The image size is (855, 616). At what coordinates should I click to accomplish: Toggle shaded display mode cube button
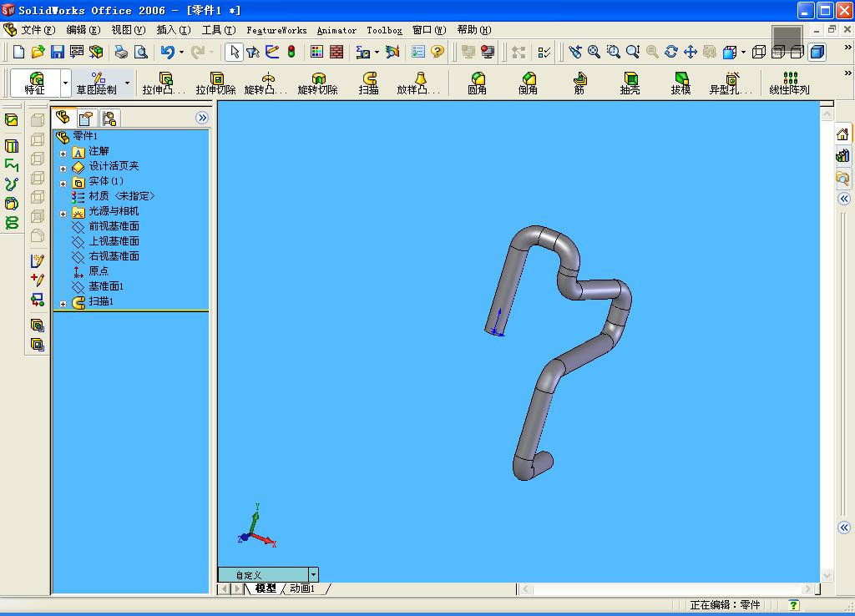[817, 52]
